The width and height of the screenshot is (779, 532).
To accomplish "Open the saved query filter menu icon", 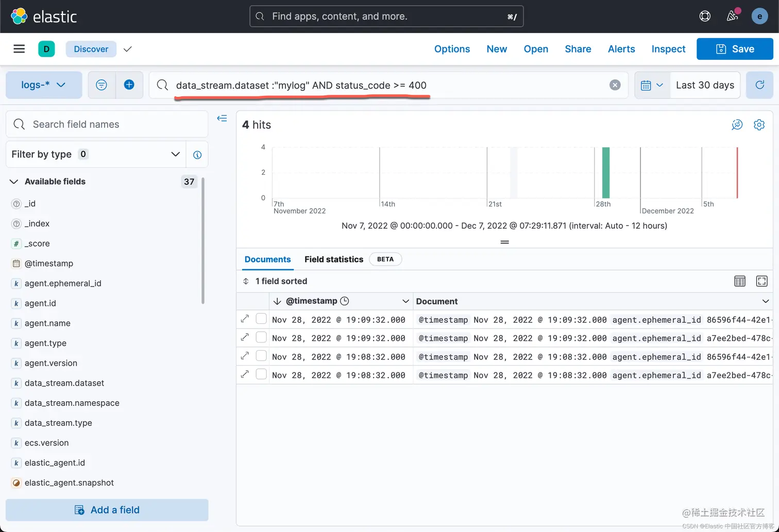I will (x=101, y=85).
